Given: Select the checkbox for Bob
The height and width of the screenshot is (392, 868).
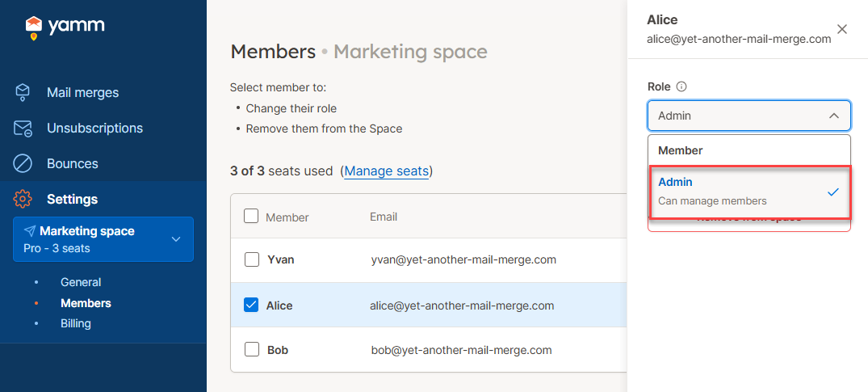Looking at the screenshot, I should (251, 350).
